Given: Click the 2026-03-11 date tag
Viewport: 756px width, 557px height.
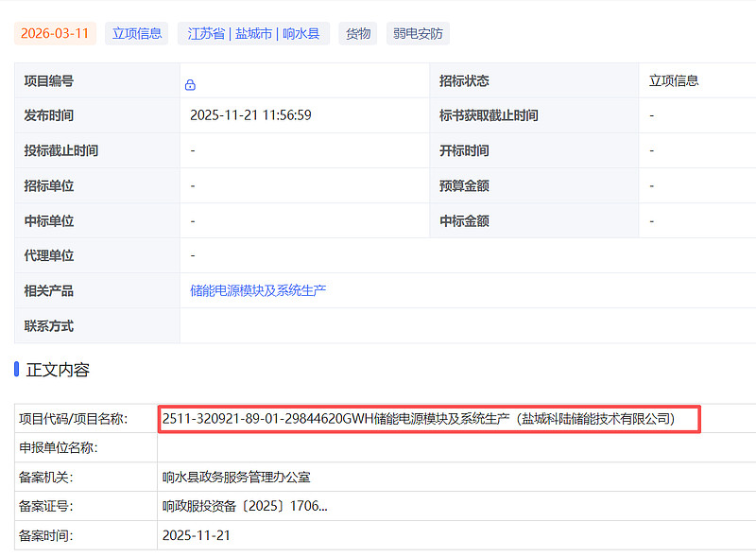Looking at the screenshot, I should [x=55, y=33].
